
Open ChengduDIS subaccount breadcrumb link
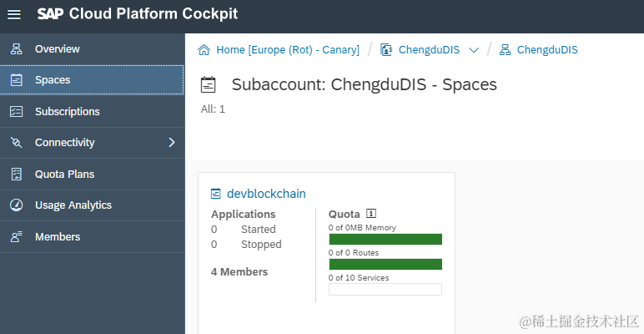(547, 50)
